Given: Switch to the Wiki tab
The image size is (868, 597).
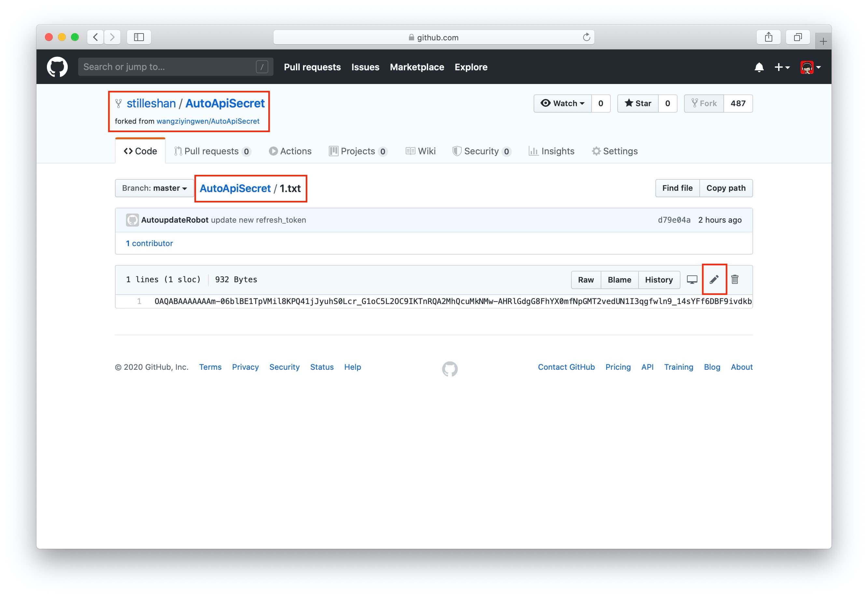Looking at the screenshot, I should [x=421, y=151].
